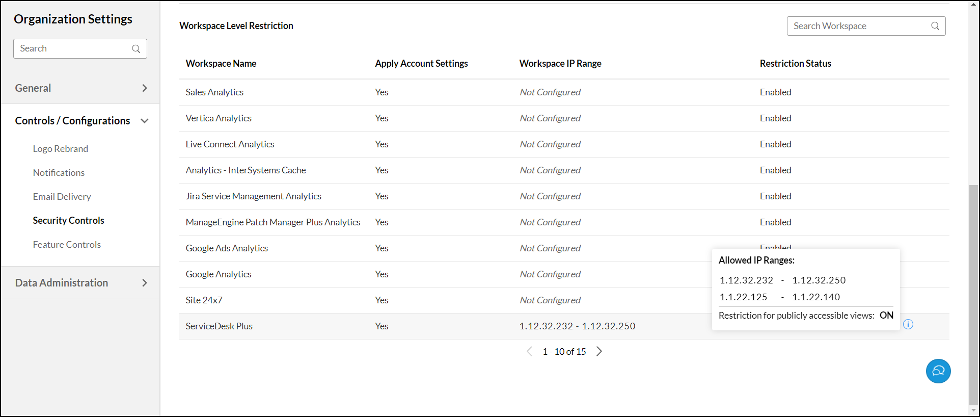Expand the General section chevron

pos(145,88)
